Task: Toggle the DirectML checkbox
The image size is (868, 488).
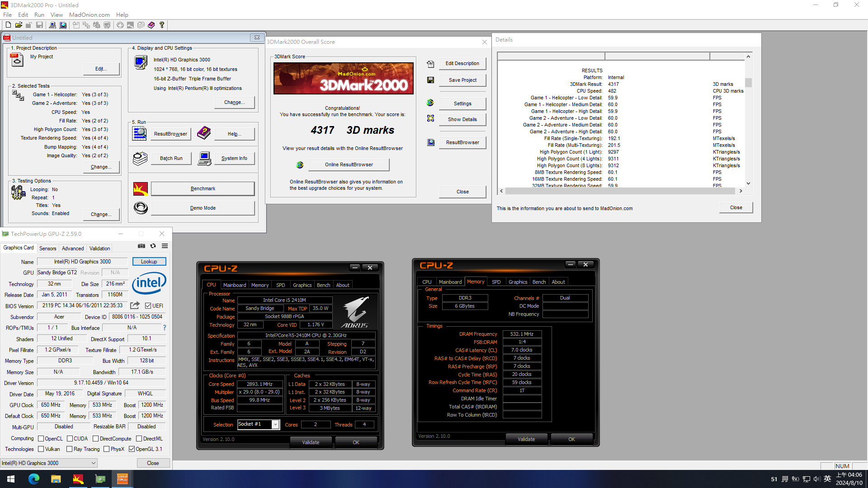Action: click(x=139, y=439)
